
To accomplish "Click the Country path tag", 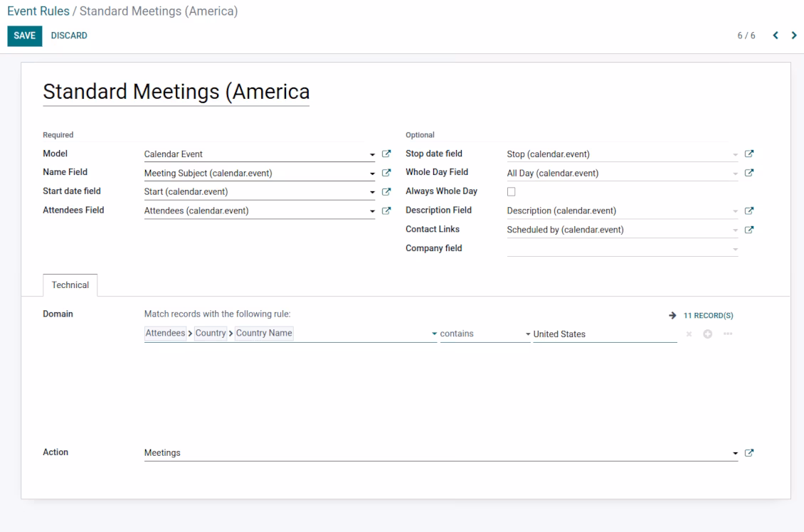I will [x=210, y=333].
